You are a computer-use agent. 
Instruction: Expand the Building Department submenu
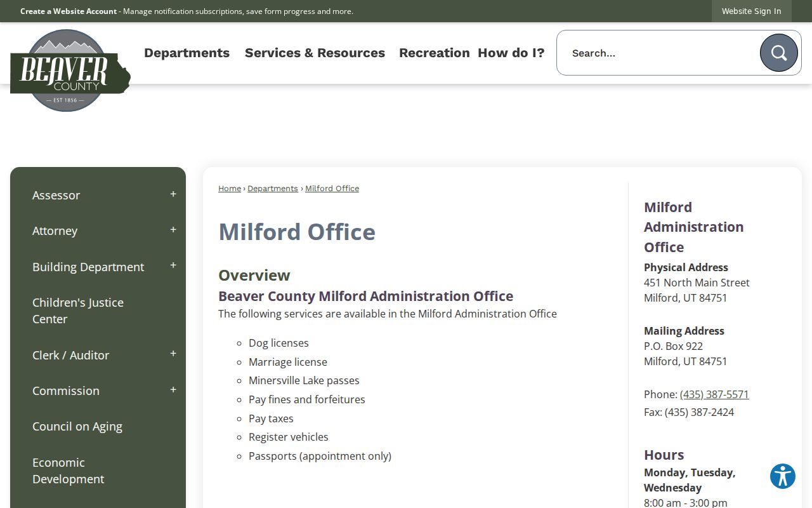click(173, 266)
